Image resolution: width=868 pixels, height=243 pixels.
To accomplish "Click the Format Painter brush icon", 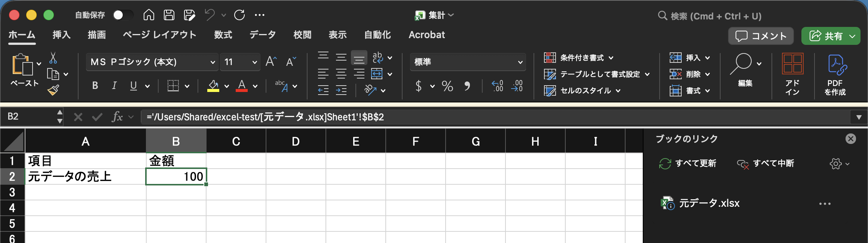I will tap(53, 90).
